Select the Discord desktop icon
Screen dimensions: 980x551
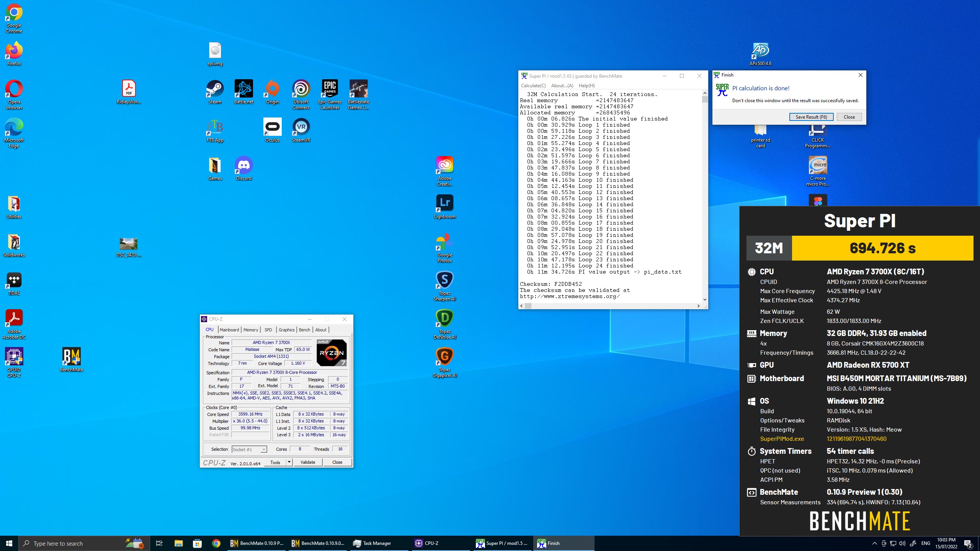click(243, 168)
